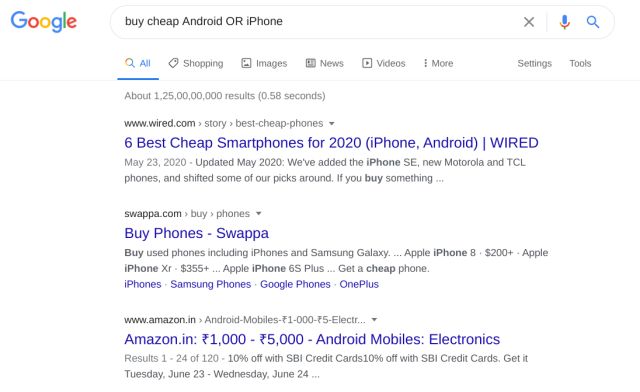Open Buy Phones - Swappa result
Viewport: 640px width, 392px height.
(x=196, y=233)
